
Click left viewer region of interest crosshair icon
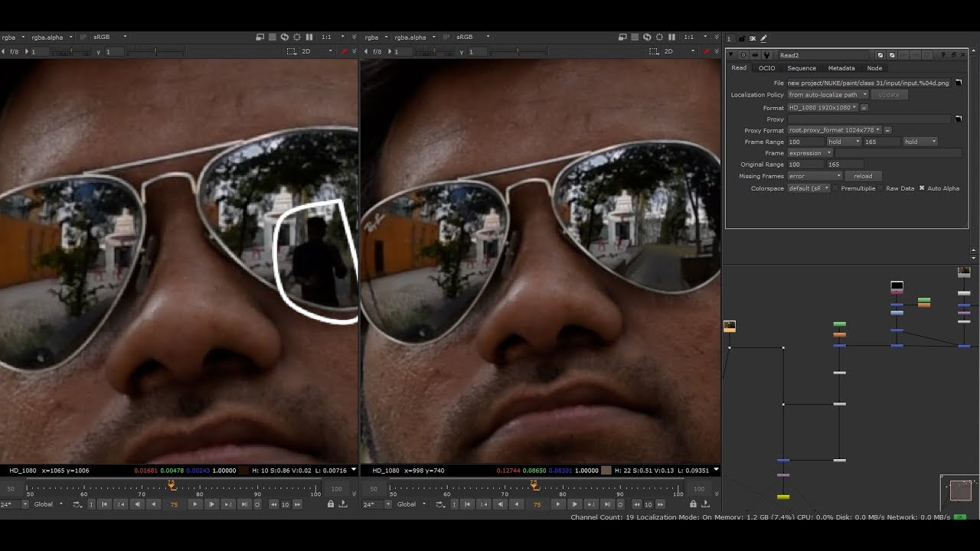pos(297,37)
